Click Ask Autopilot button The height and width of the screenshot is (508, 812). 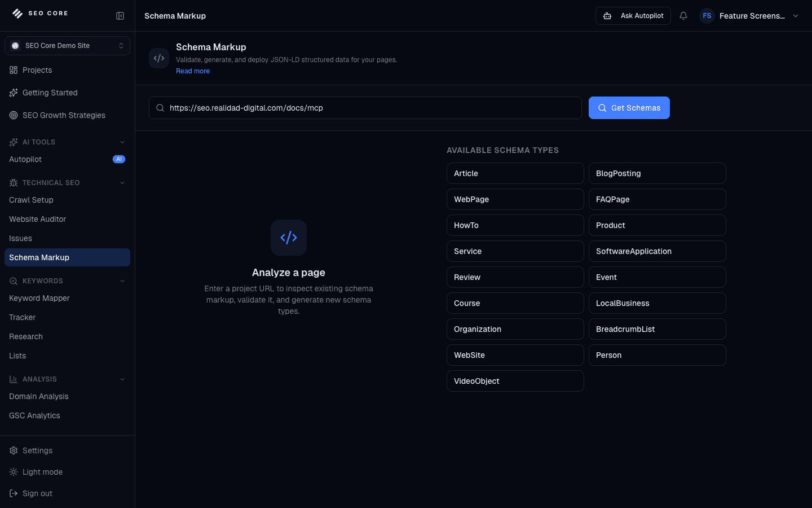tap(633, 16)
